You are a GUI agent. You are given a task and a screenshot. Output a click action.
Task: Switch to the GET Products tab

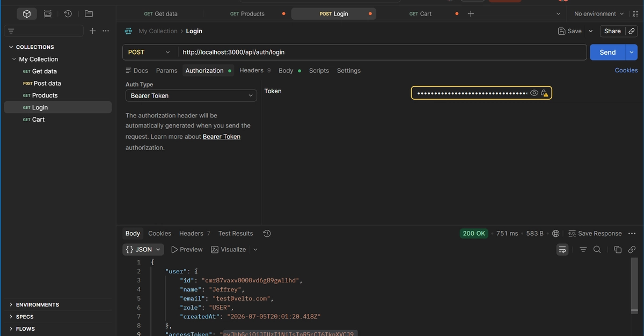pos(247,14)
